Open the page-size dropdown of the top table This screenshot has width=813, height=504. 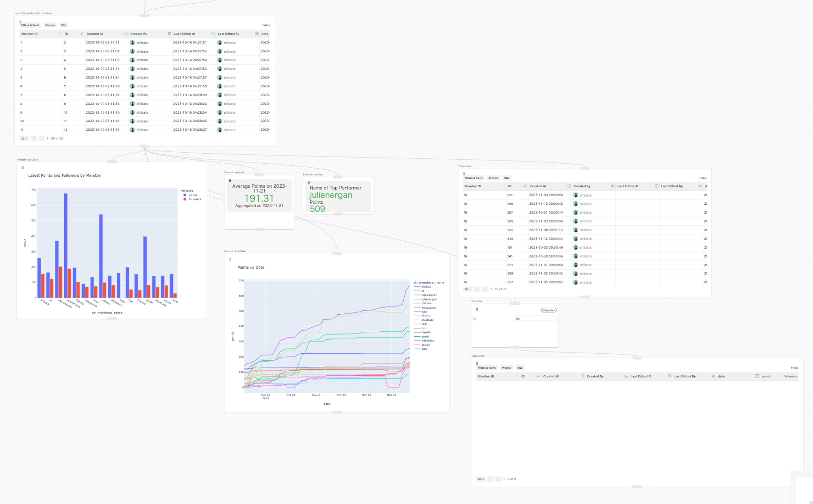[x=24, y=138]
